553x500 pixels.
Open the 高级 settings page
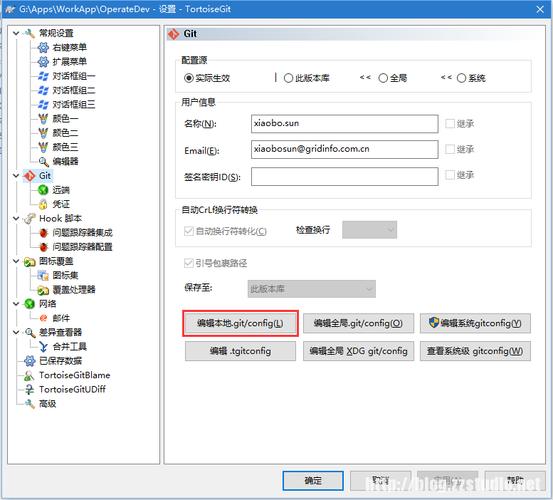(47, 403)
